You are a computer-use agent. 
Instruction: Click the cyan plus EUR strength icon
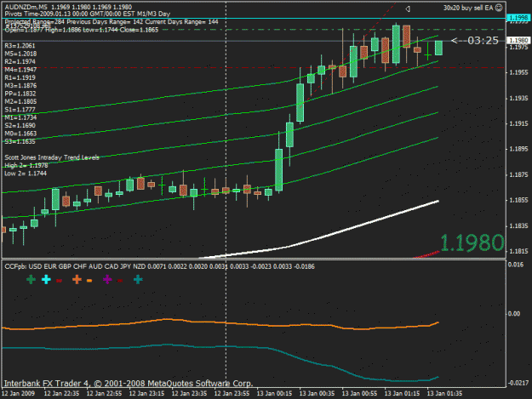pos(46,280)
